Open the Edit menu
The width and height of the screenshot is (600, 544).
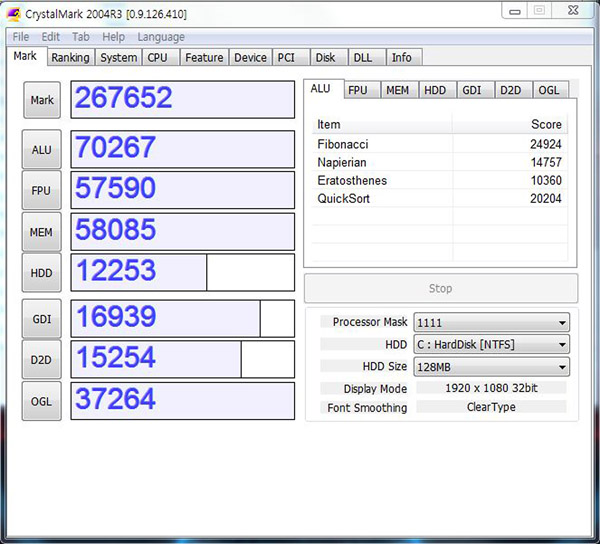[51, 37]
